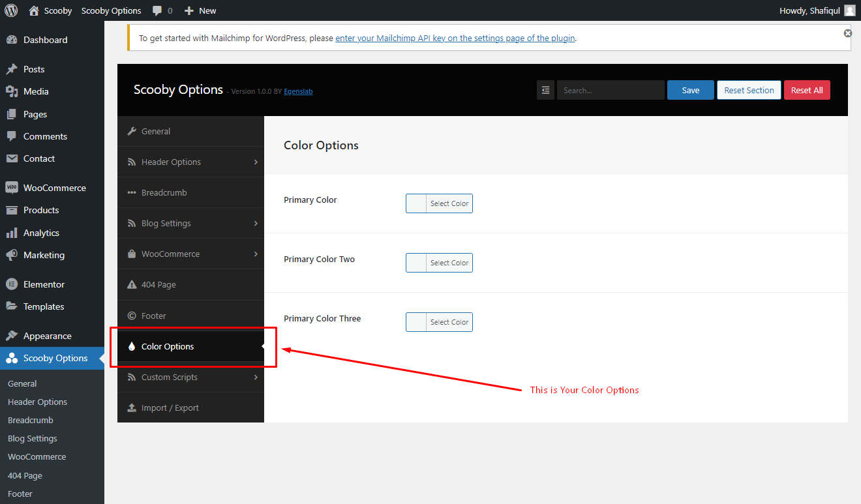Viewport: 861px width, 504px height.
Task: Focus the Search options input field
Action: (611, 90)
